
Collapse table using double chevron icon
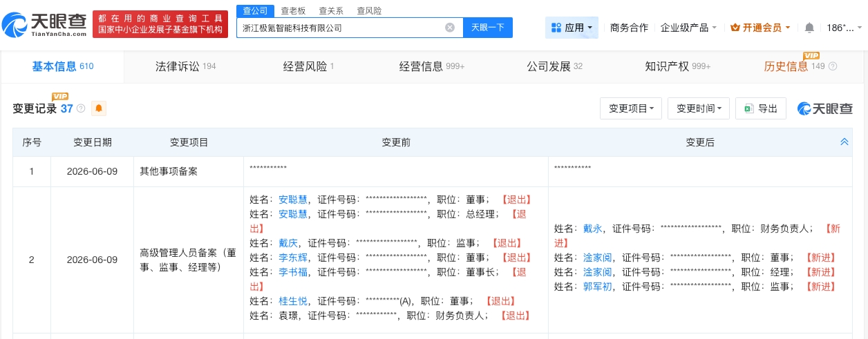click(x=844, y=142)
